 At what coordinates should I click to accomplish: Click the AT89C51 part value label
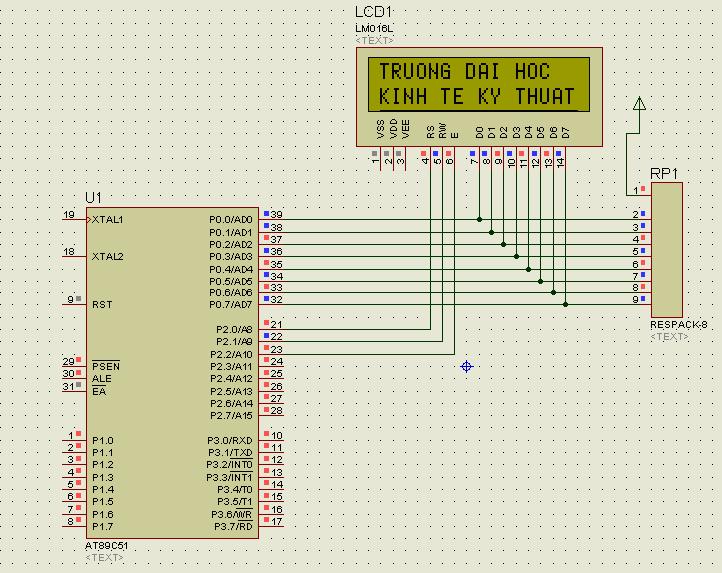106,545
